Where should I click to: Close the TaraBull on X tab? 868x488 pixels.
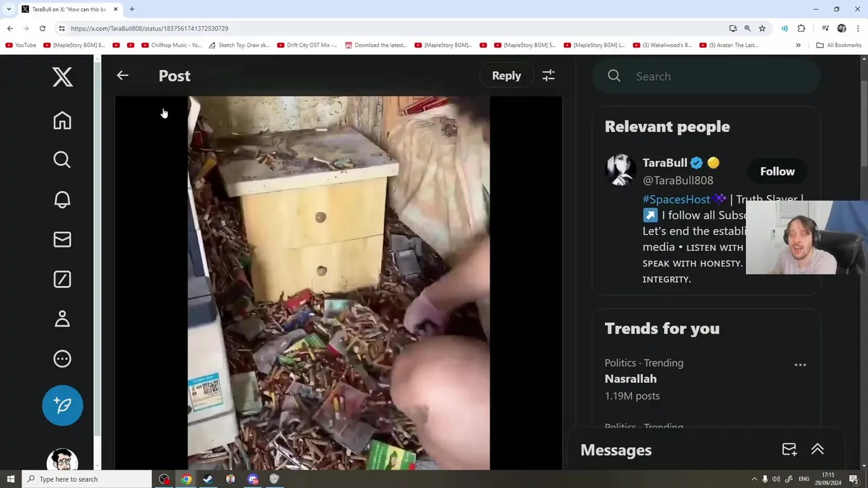tap(115, 9)
